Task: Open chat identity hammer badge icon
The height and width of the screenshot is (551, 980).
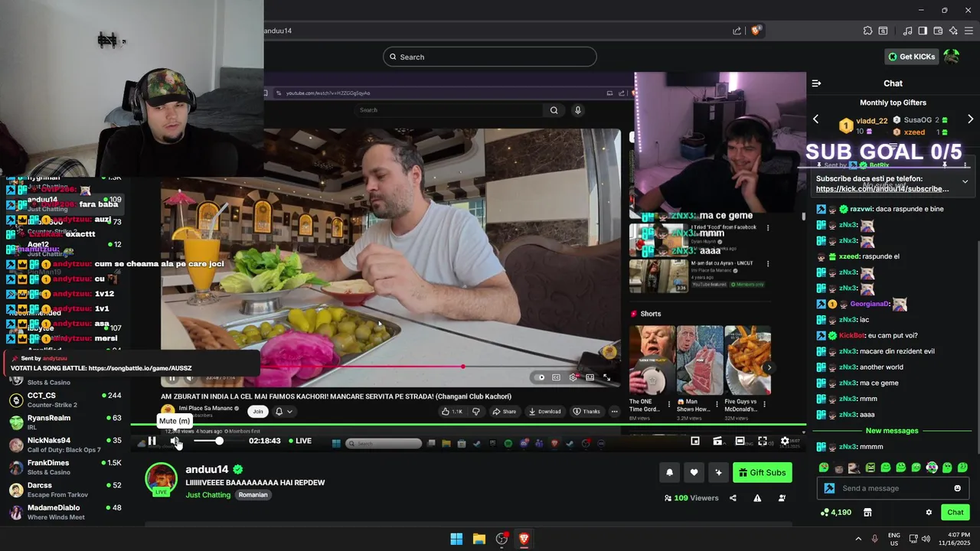Action: [x=829, y=488]
